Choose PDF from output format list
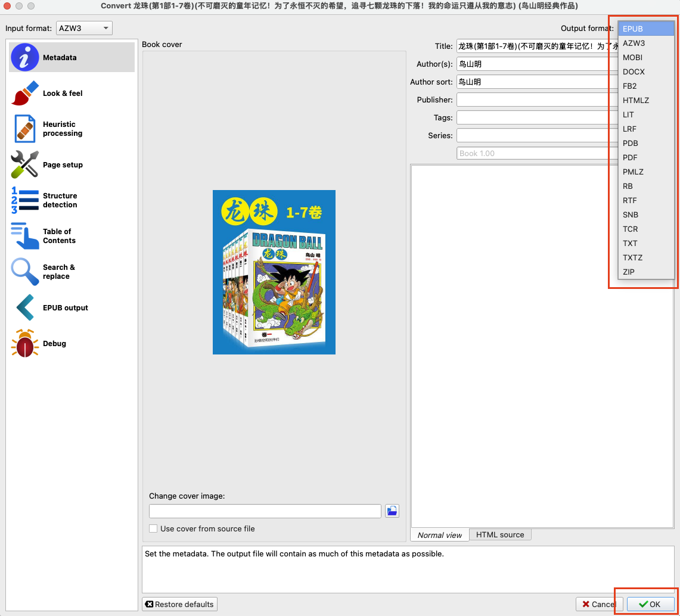The image size is (680, 616). (x=630, y=157)
